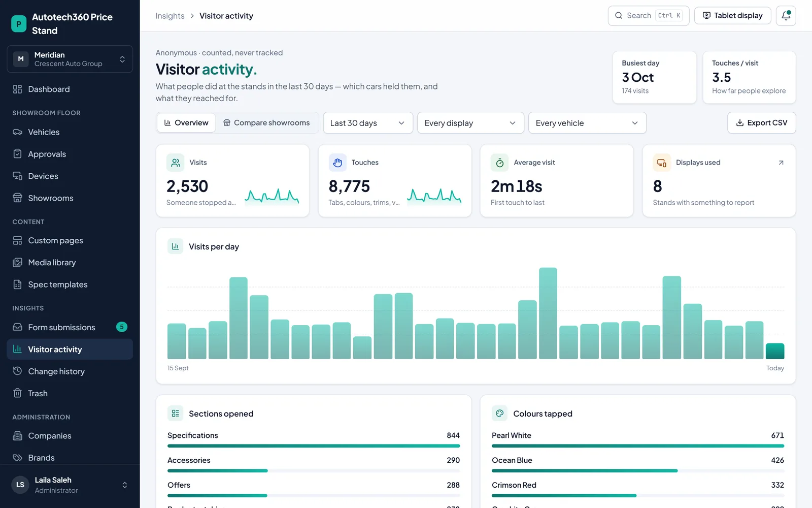
Task: Click the Vehicles car icon
Action: tap(17, 132)
